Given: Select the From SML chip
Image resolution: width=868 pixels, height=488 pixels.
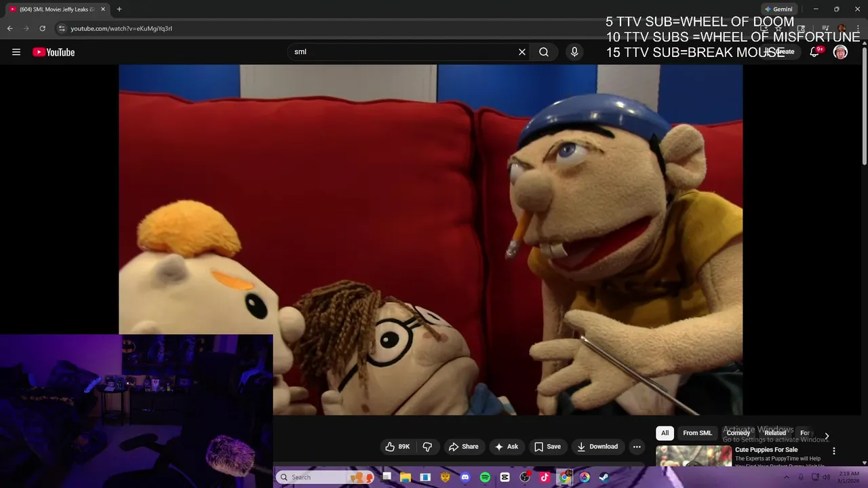Looking at the screenshot, I should [697, 433].
